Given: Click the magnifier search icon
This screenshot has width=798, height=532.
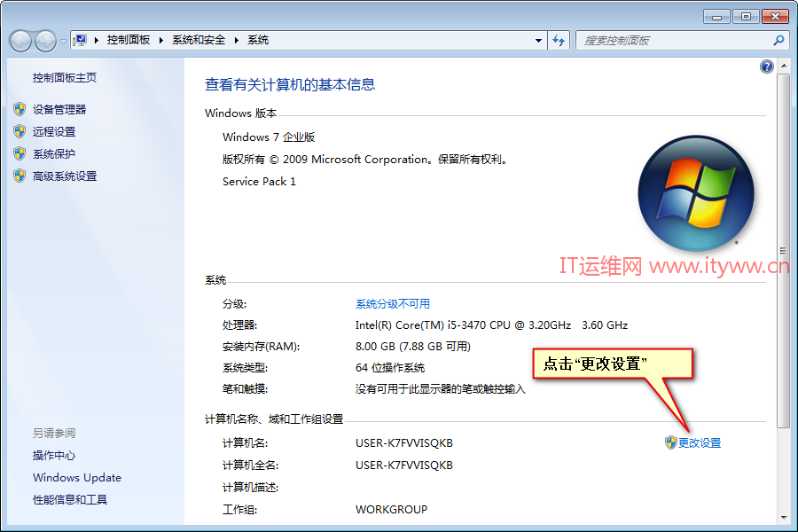Looking at the screenshot, I should pos(778,40).
